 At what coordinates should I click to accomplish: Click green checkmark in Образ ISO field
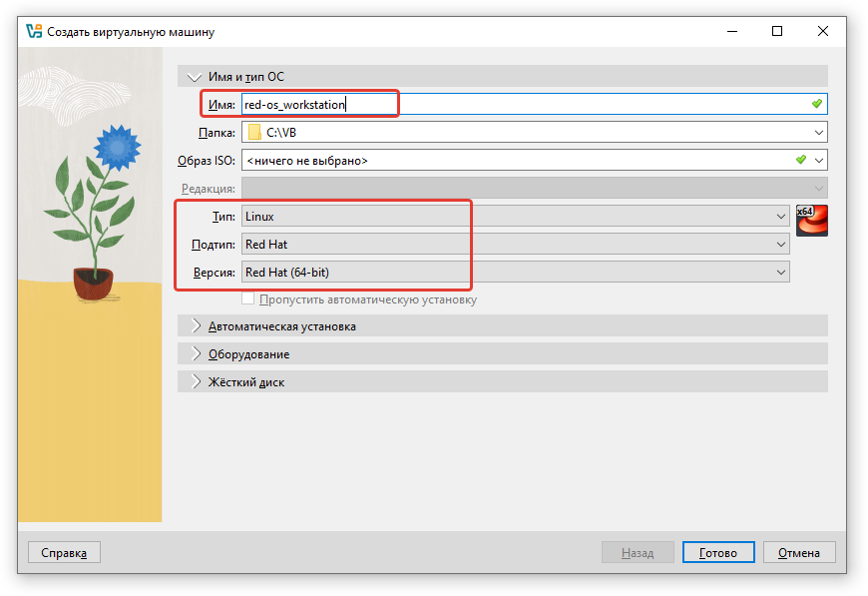point(800,160)
